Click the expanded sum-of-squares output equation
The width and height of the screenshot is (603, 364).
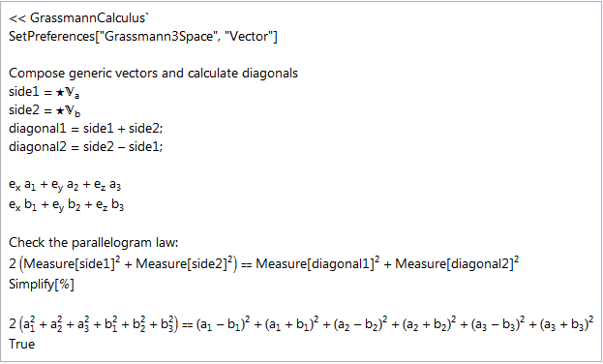point(301,324)
